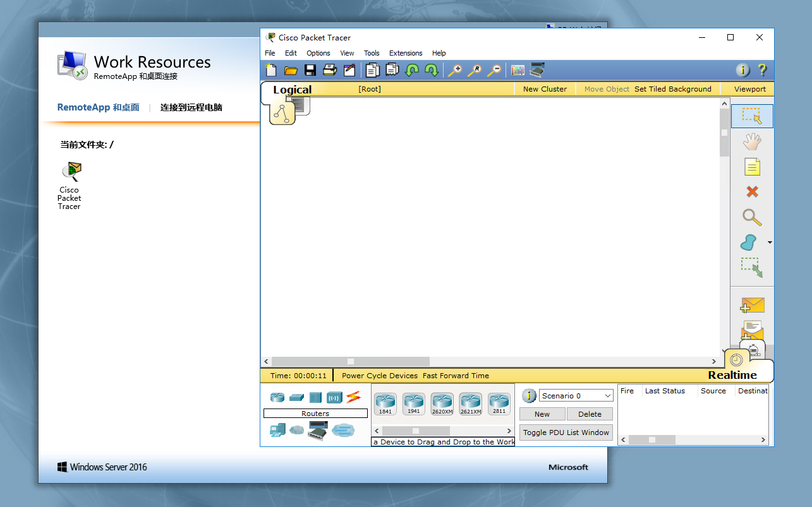The width and height of the screenshot is (812, 507).
Task: Open the Extensions menu
Action: pyautogui.click(x=406, y=53)
